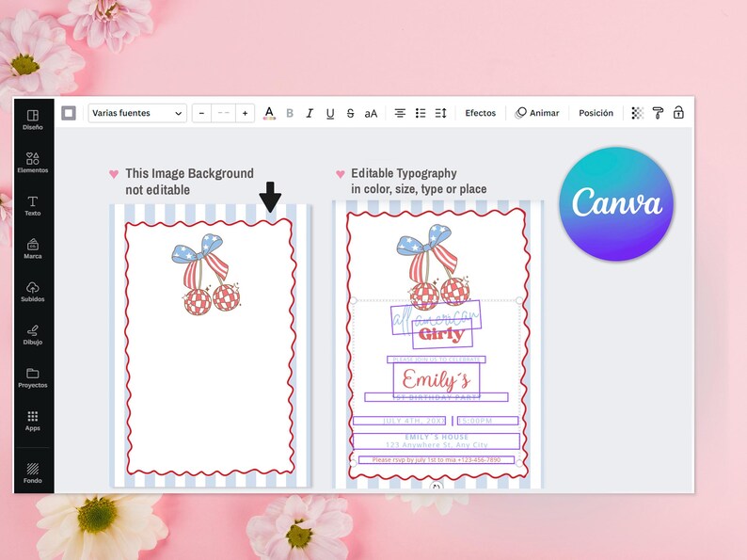Click the rotate handle below the invitation
This screenshot has width=747, height=560.
pyautogui.click(x=436, y=487)
